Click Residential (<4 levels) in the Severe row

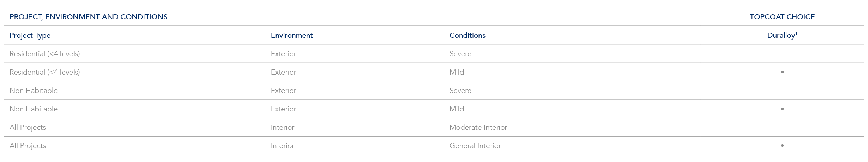(45, 54)
